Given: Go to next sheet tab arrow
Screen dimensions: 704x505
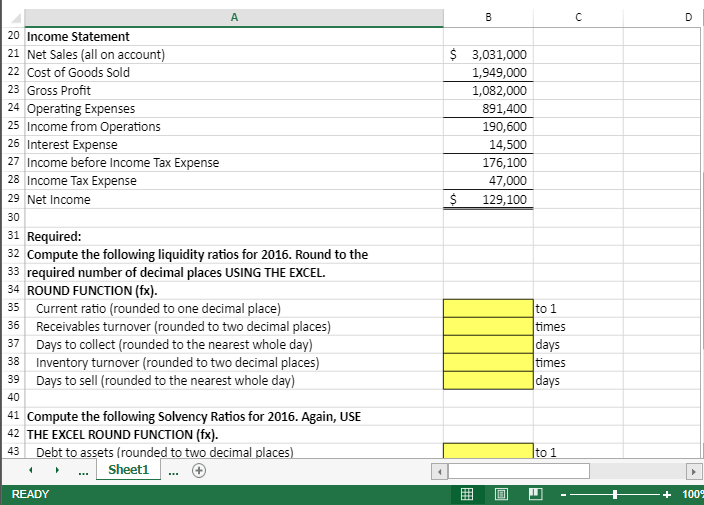Looking at the screenshot, I should click(x=57, y=470).
